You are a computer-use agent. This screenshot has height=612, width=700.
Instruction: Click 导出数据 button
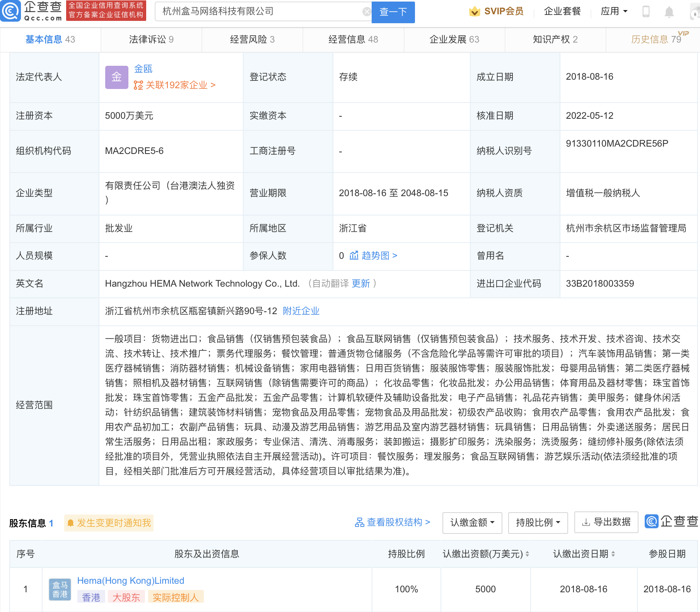(606, 522)
